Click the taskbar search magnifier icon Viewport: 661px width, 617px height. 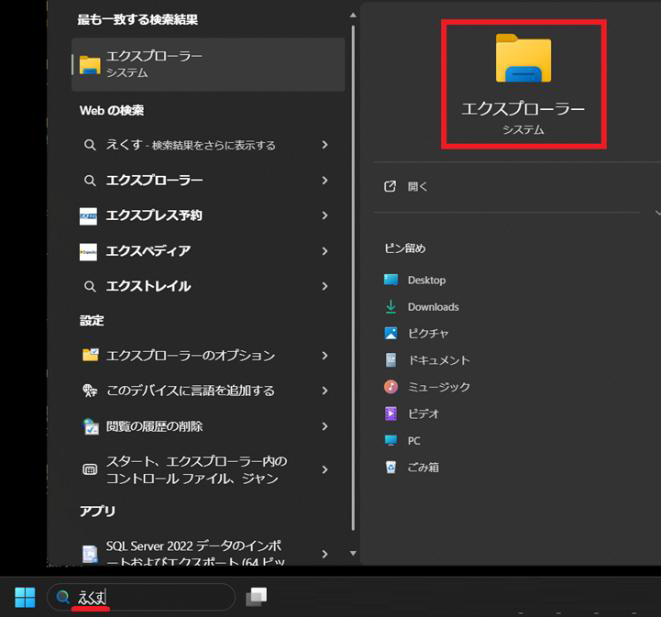[x=63, y=597]
